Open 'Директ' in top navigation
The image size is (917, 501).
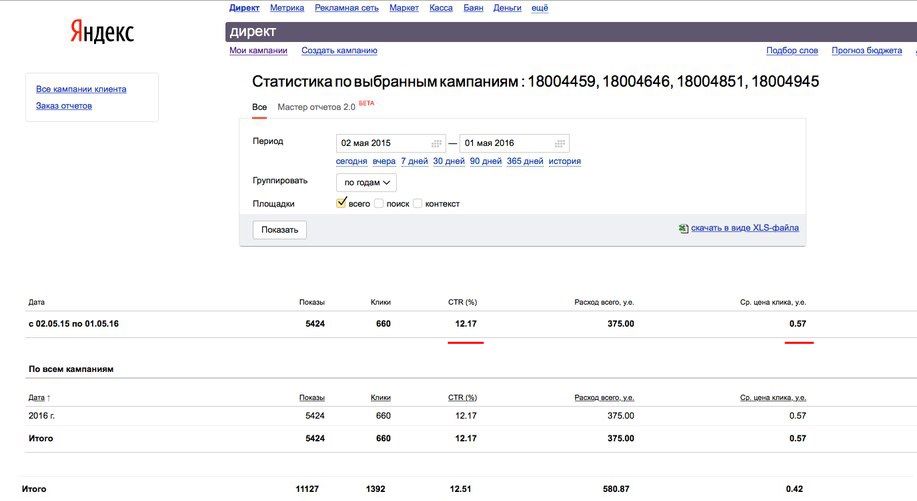click(x=244, y=8)
